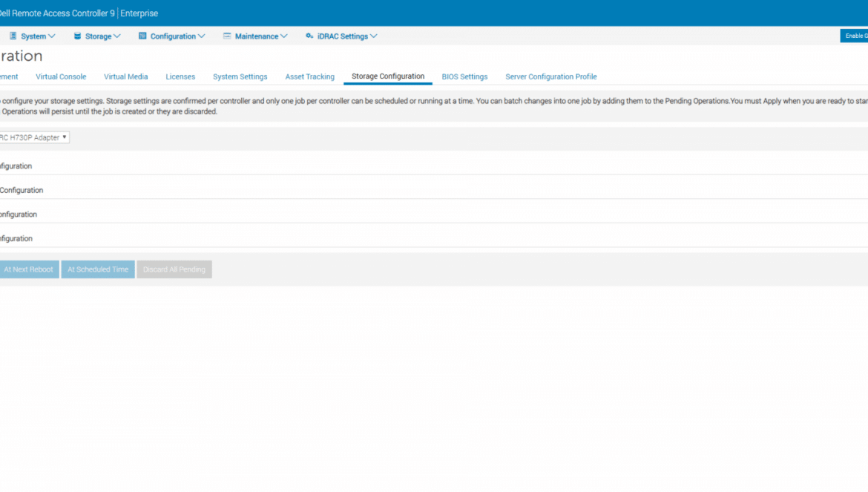The width and height of the screenshot is (868, 492).
Task: Click the Maintenance menu icon
Action: pyautogui.click(x=227, y=36)
